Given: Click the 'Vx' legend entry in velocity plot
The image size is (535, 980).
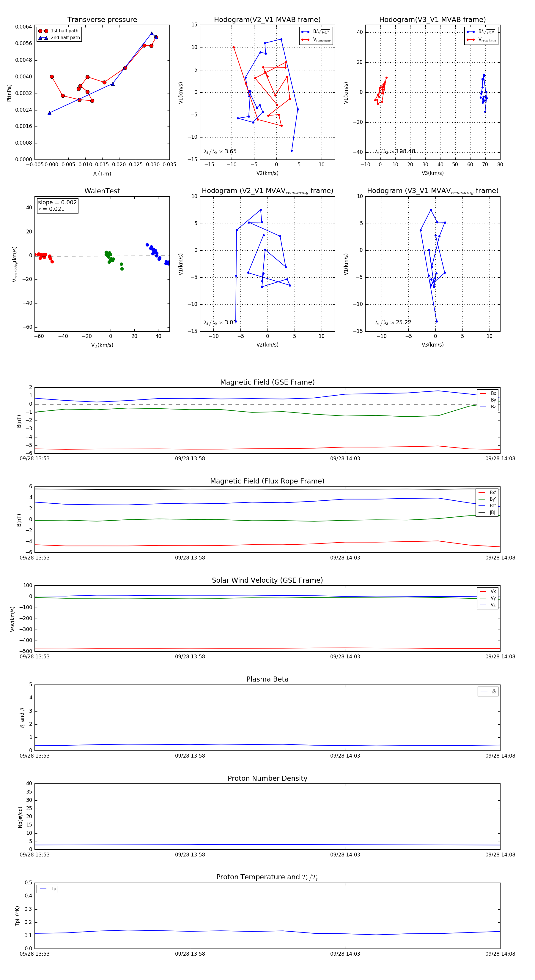Looking at the screenshot, I should [x=488, y=591].
